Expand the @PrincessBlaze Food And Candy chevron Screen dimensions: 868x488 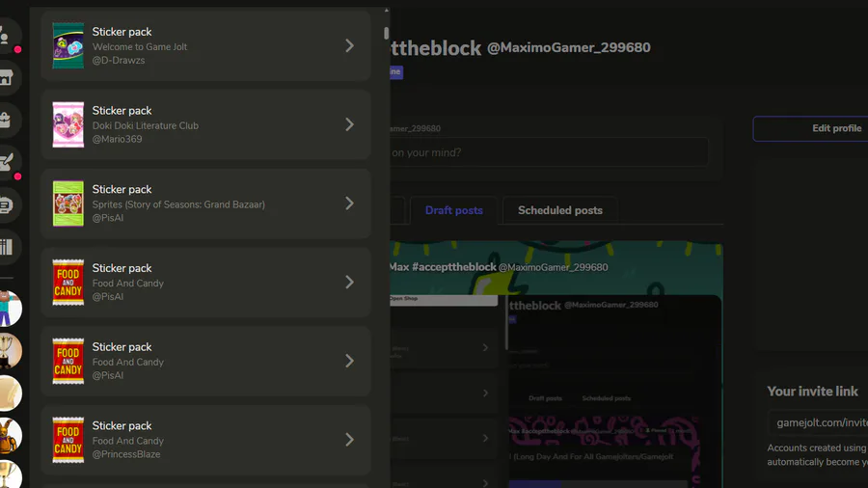pos(349,440)
